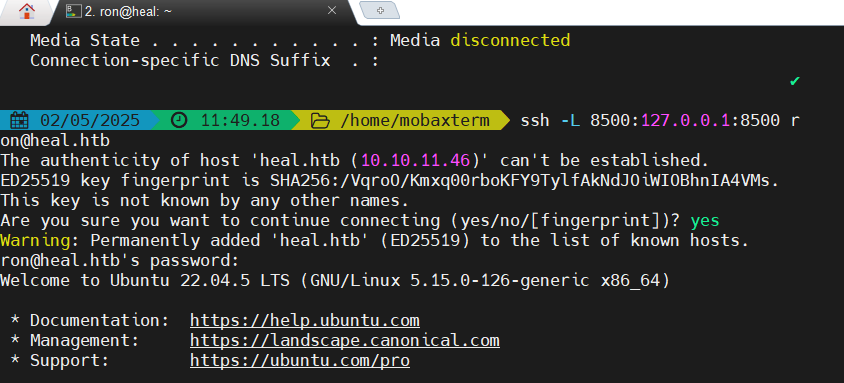Click the yellow Warning text
This screenshot has height=383, width=844.
[35, 240]
